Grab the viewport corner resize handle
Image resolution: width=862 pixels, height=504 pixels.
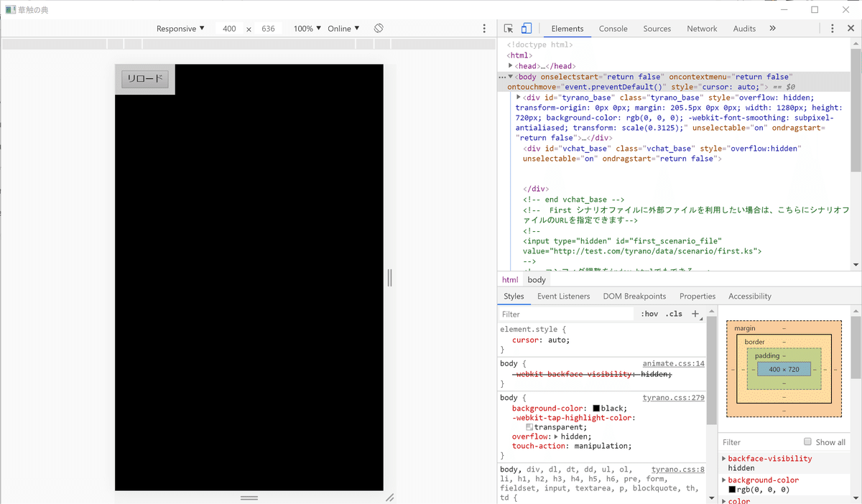389,498
